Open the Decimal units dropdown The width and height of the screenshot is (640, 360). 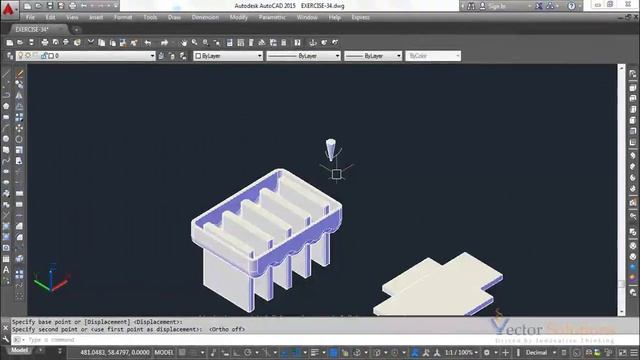(x=540, y=352)
